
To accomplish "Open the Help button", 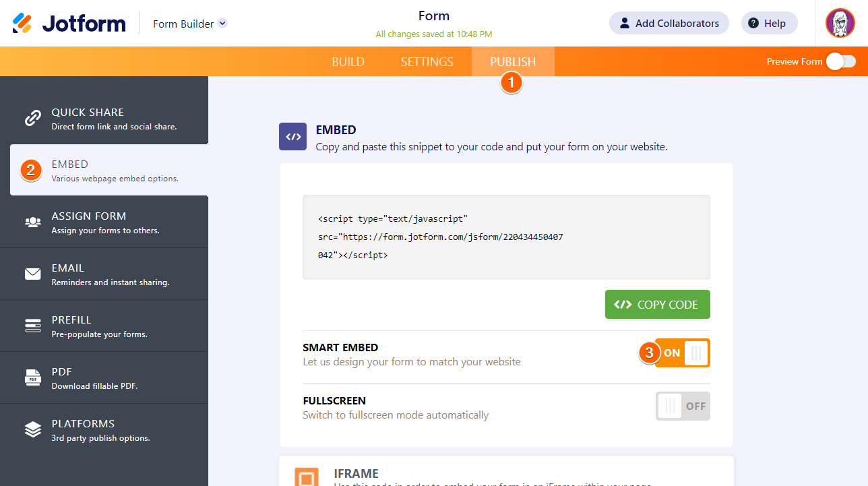I will point(770,24).
